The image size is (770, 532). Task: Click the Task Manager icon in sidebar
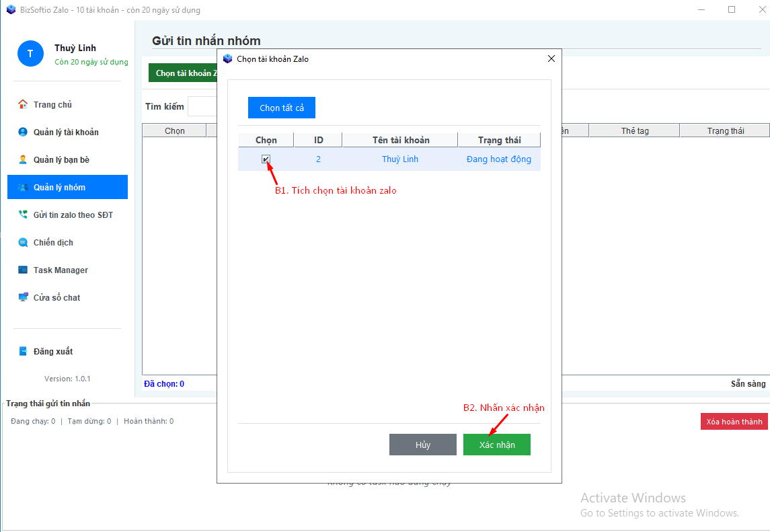[23, 270]
